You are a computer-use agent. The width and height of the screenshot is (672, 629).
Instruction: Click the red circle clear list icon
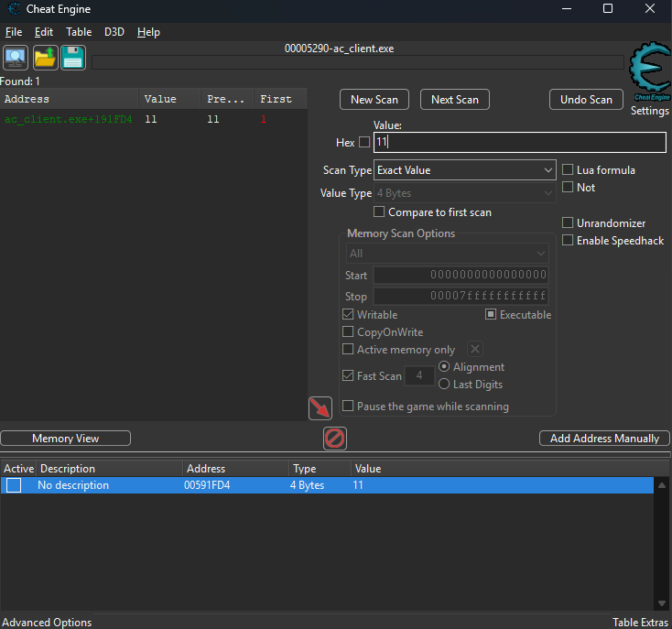pyautogui.click(x=335, y=439)
